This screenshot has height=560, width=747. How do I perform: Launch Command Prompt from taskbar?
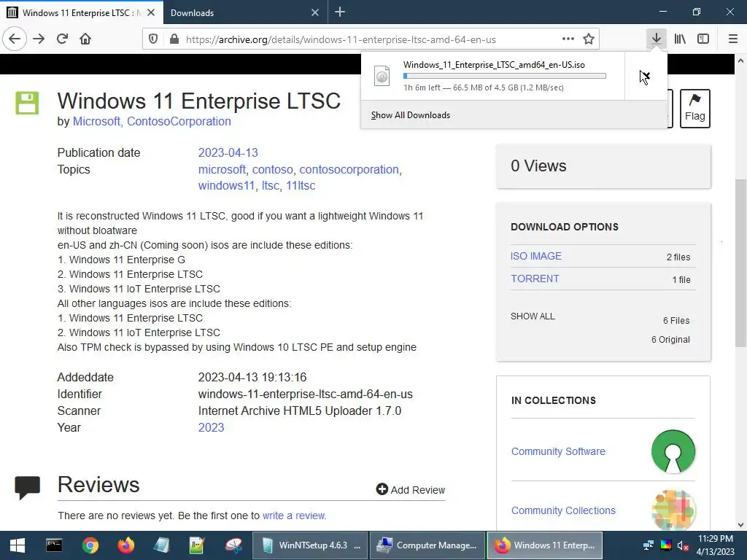pyautogui.click(x=54, y=545)
